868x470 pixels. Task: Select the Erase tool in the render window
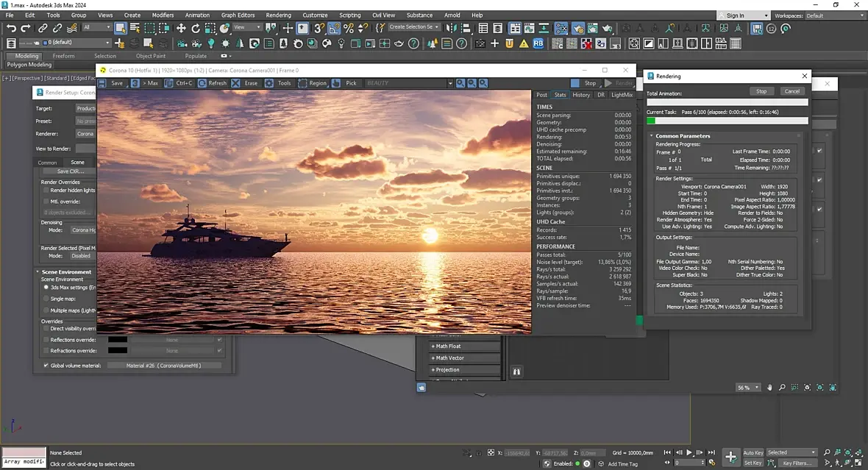tap(236, 83)
